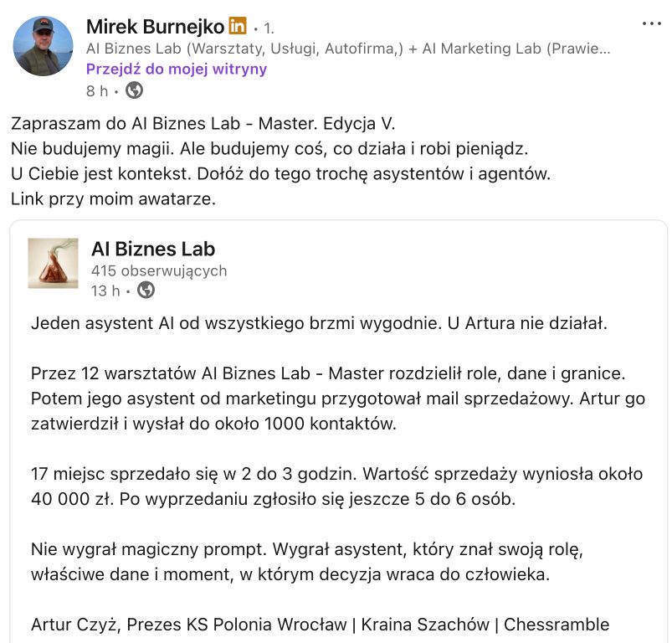Click the gold LinkedIn Premium badge
The height and width of the screenshot is (643, 672).
(x=238, y=26)
